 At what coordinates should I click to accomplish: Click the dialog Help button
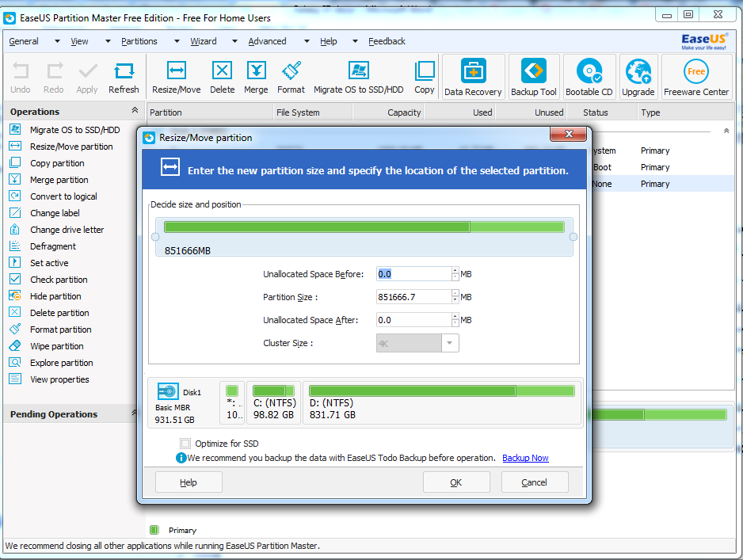[189, 482]
